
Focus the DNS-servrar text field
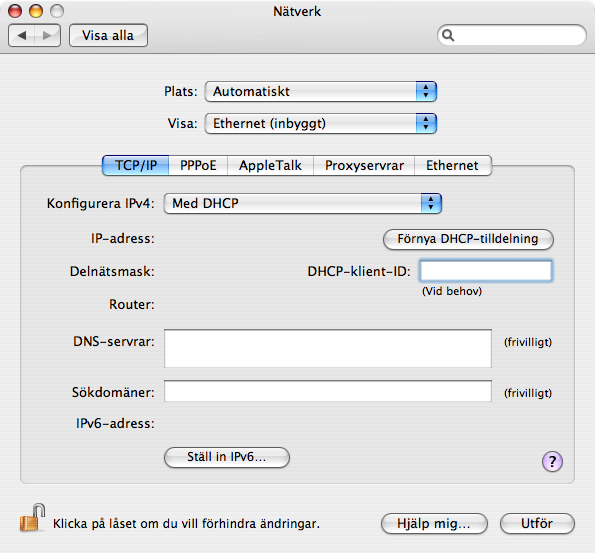pyautogui.click(x=328, y=348)
